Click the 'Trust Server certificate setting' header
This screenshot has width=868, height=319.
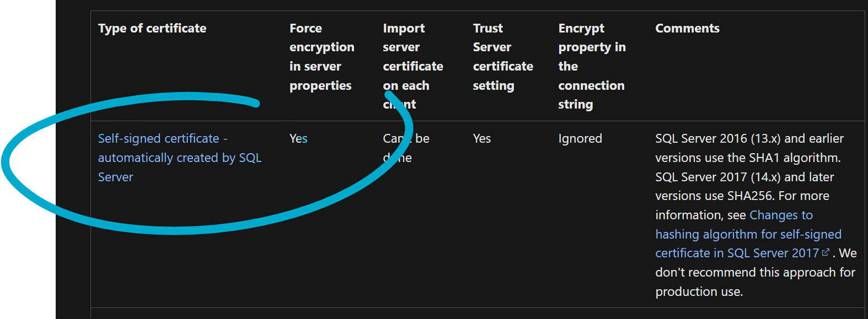[503, 57]
